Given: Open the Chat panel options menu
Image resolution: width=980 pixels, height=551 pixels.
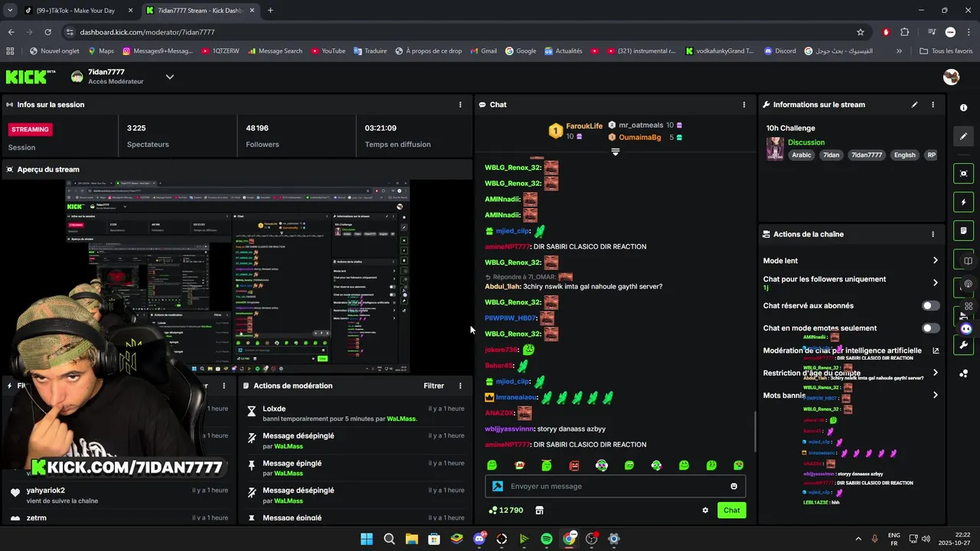Looking at the screenshot, I should point(744,105).
